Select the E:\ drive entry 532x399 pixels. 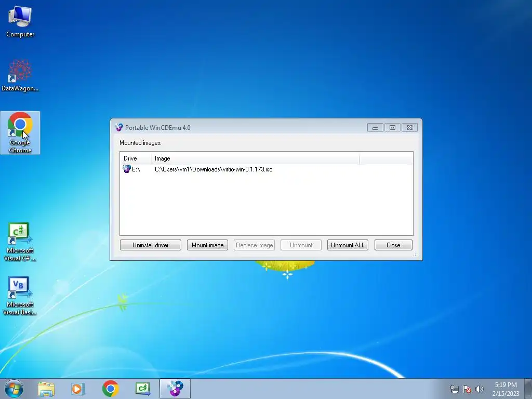136,169
